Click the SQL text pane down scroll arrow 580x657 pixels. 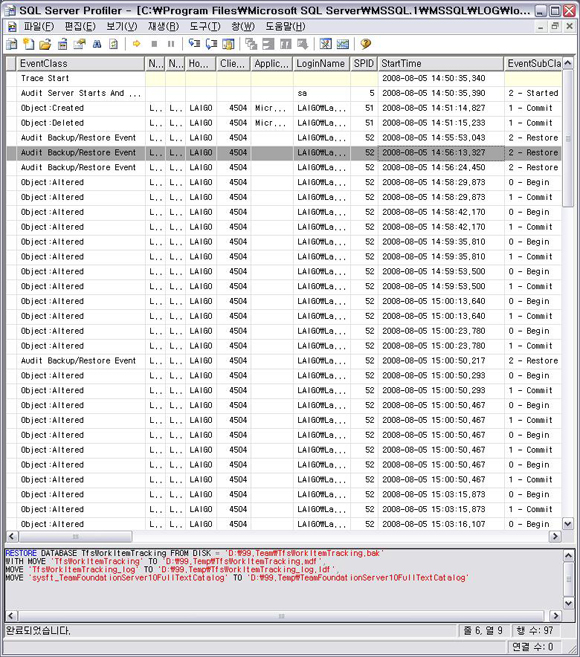[568, 603]
